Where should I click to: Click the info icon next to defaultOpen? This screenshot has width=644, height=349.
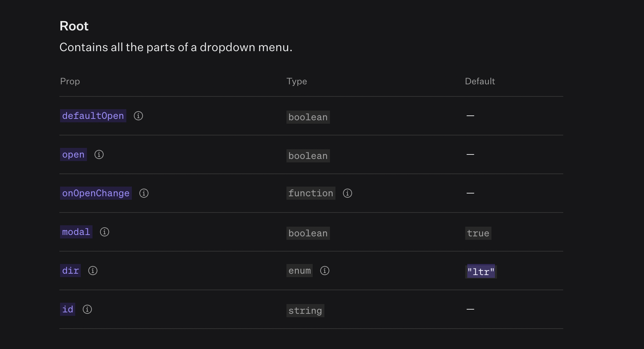click(x=138, y=116)
